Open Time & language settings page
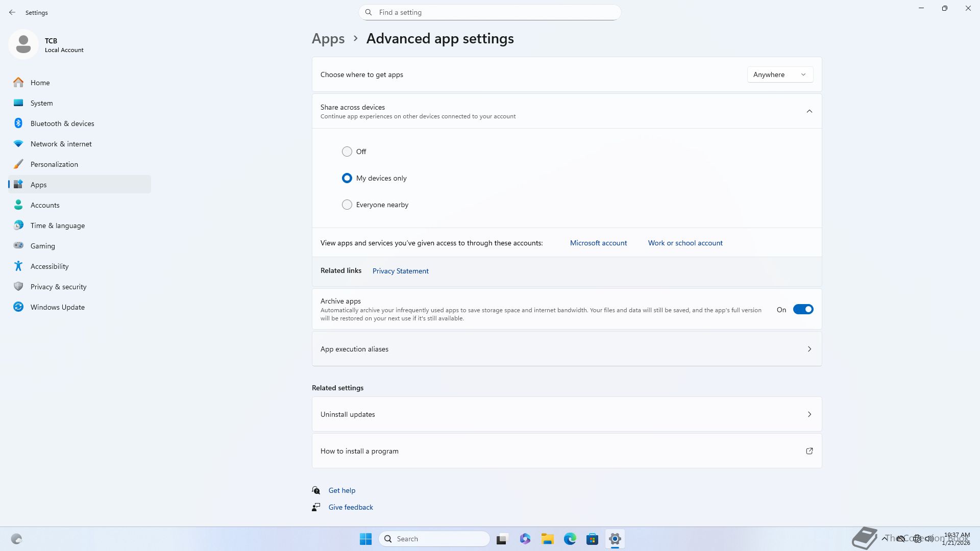 (x=57, y=226)
